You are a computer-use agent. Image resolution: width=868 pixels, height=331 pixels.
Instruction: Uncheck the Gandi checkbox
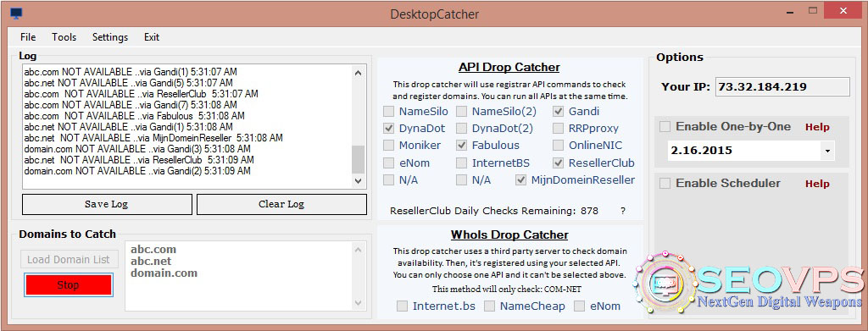[559, 111]
